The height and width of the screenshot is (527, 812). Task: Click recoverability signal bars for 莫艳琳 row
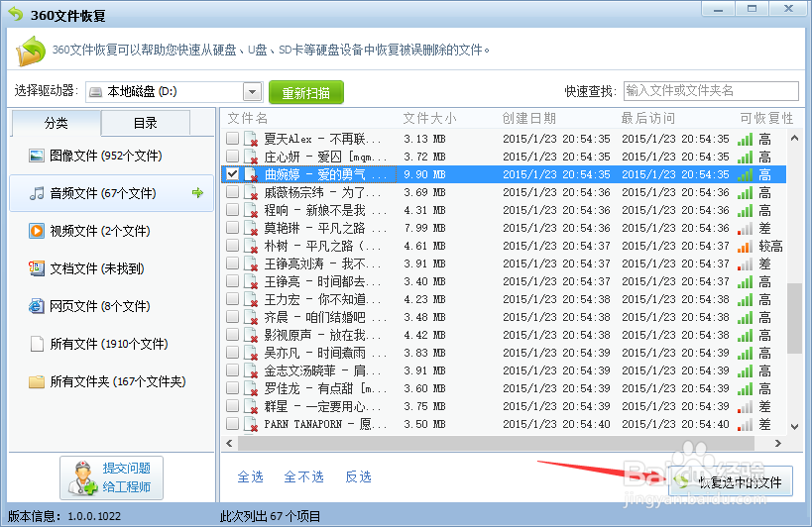pyautogui.click(x=745, y=228)
